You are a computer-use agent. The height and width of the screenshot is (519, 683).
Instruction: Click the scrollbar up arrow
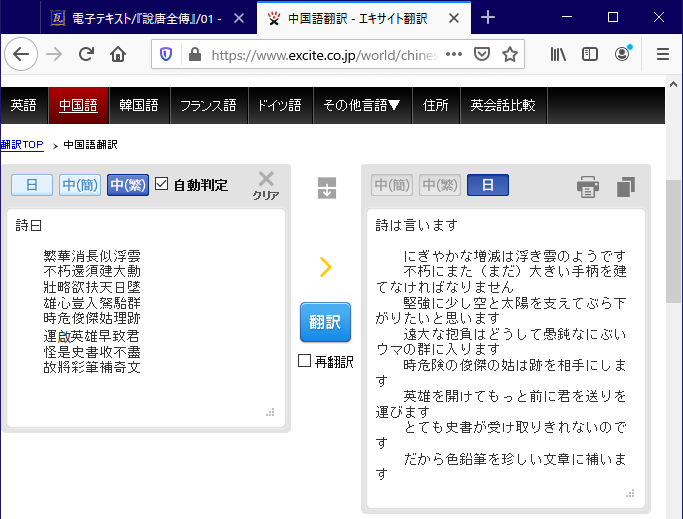tap(674, 84)
